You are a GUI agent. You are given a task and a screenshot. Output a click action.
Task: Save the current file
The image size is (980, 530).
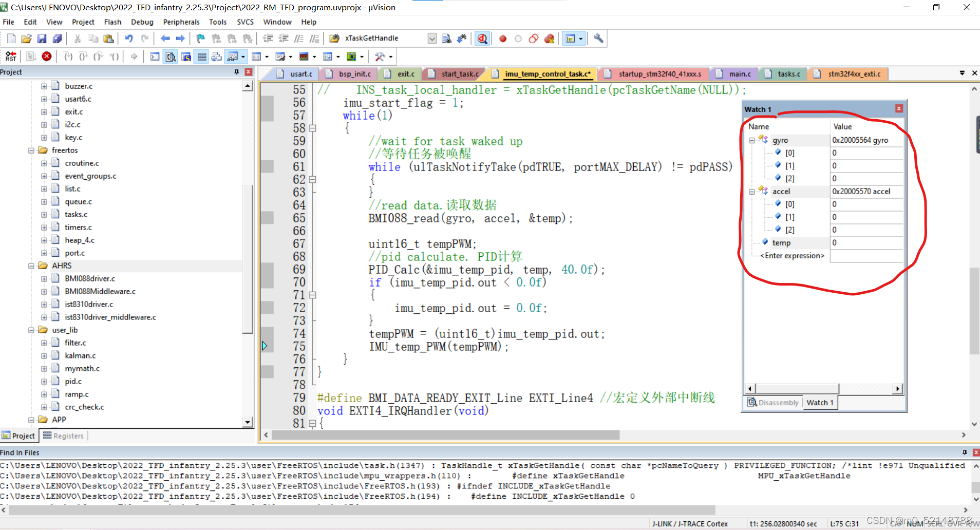point(42,39)
